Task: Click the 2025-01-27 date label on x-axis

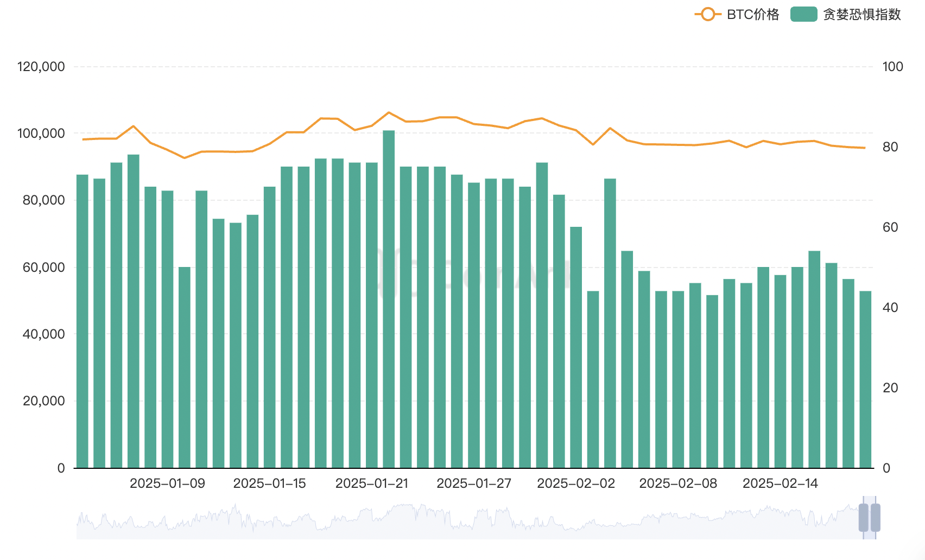Action: click(474, 483)
